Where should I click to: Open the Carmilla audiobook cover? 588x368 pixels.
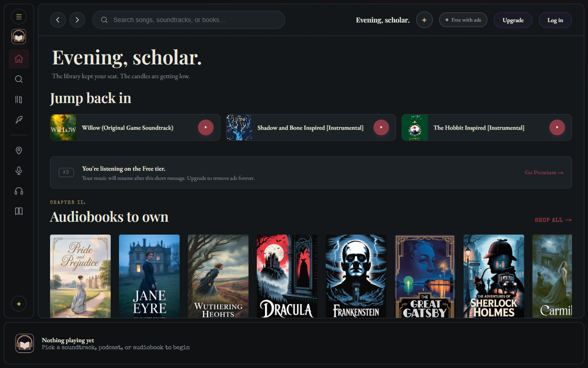pos(552,276)
